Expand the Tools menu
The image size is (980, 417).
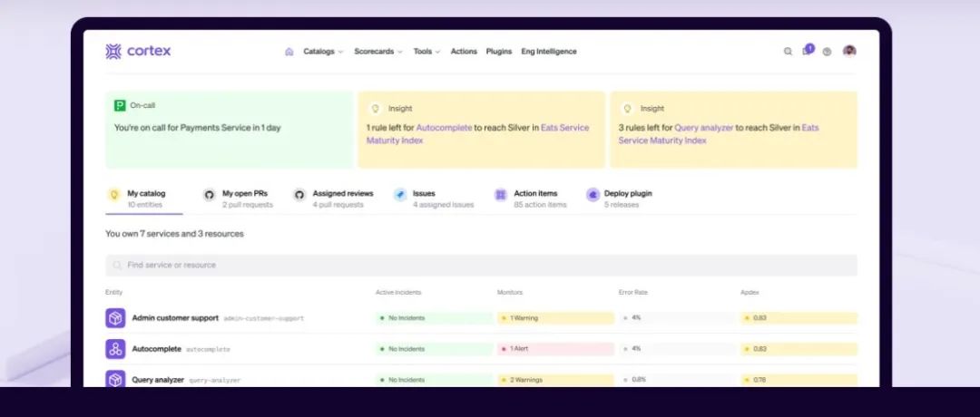point(426,52)
